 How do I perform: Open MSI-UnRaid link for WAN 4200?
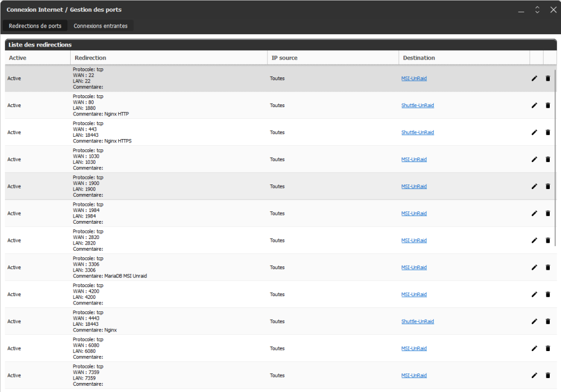[x=414, y=294]
